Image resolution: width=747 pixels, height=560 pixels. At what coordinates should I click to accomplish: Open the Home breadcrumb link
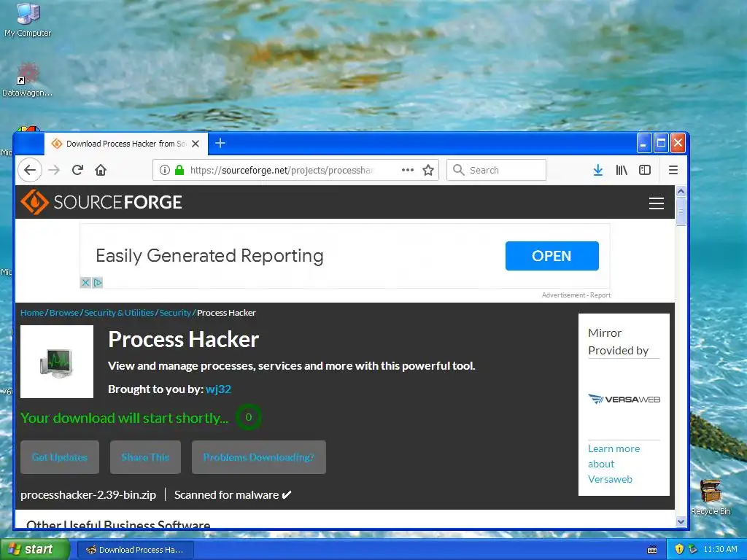32,313
